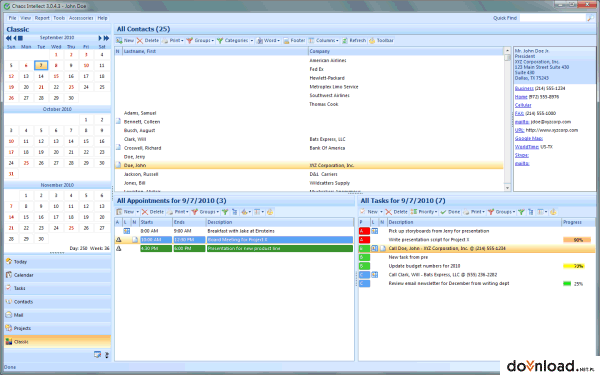This screenshot has width=600, height=375.
Task: Open the Tools menu
Action: (x=59, y=18)
